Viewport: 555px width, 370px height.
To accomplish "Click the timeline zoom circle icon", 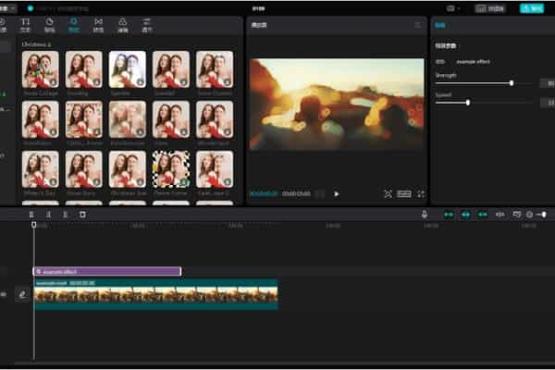I will click(530, 215).
